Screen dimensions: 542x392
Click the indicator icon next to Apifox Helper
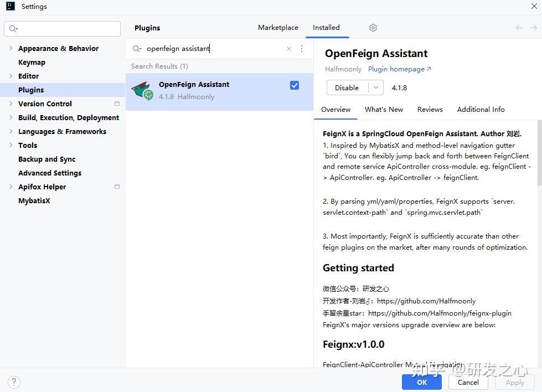[x=116, y=187]
